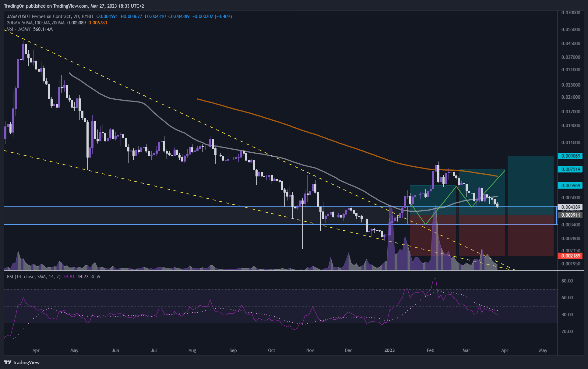
Task: Click the Dec label on time axis
Action: coord(349,350)
